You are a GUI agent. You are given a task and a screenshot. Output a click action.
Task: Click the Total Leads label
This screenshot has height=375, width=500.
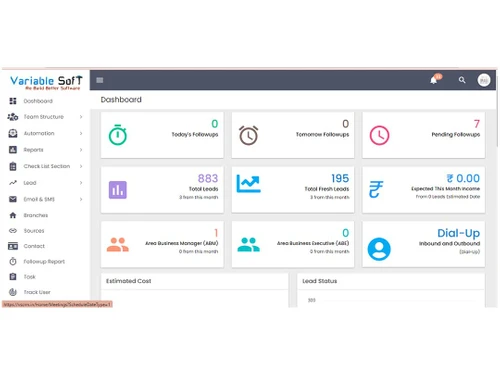coord(203,189)
